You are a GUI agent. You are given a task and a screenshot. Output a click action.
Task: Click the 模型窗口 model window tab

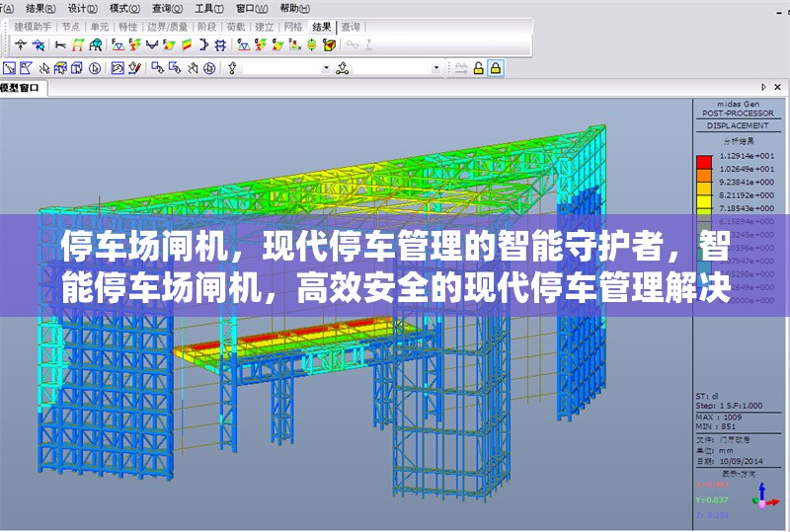point(22,88)
